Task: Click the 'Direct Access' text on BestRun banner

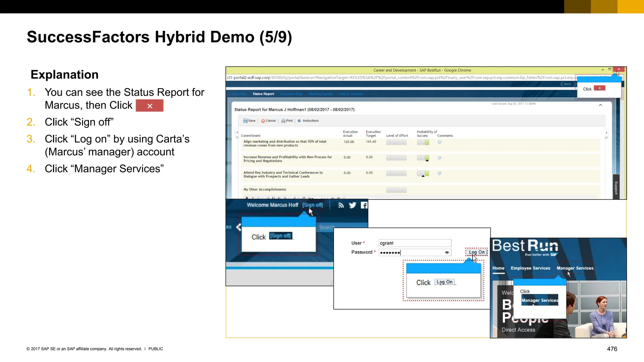Action: [x=518, y=330]
